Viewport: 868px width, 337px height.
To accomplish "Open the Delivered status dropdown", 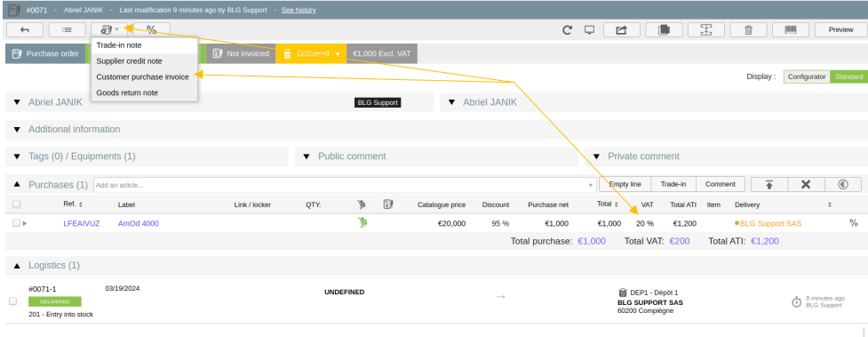I will [x=311, y=53].
